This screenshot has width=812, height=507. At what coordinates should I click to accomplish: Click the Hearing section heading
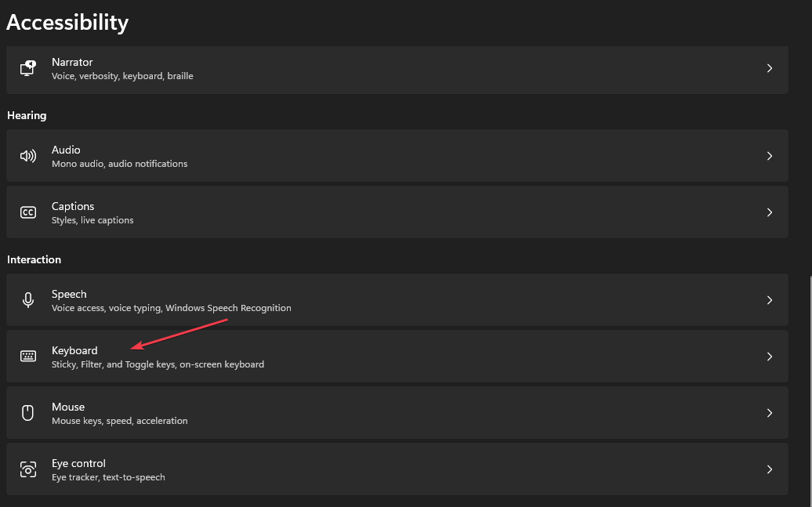click(27, 115)
